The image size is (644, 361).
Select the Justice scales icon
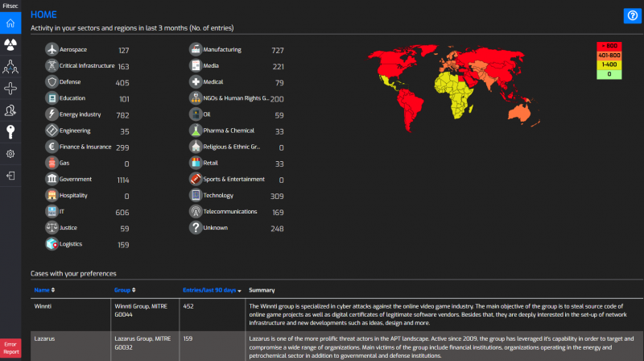[x=52, y=227]
